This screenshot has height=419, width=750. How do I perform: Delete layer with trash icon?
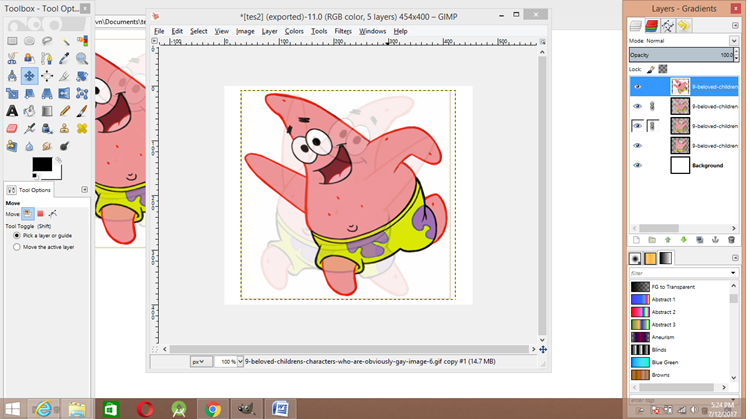coord(731,240)
